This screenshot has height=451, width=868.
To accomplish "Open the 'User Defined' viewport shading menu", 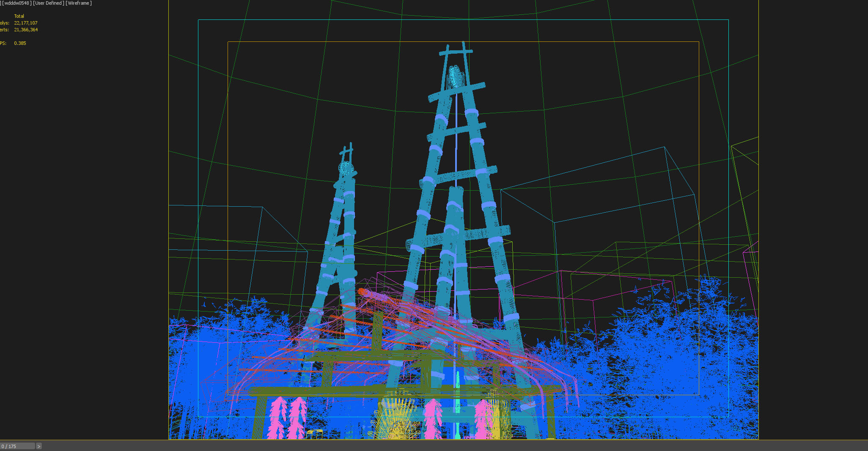I will pyautogui.click(x=49, y=3).
